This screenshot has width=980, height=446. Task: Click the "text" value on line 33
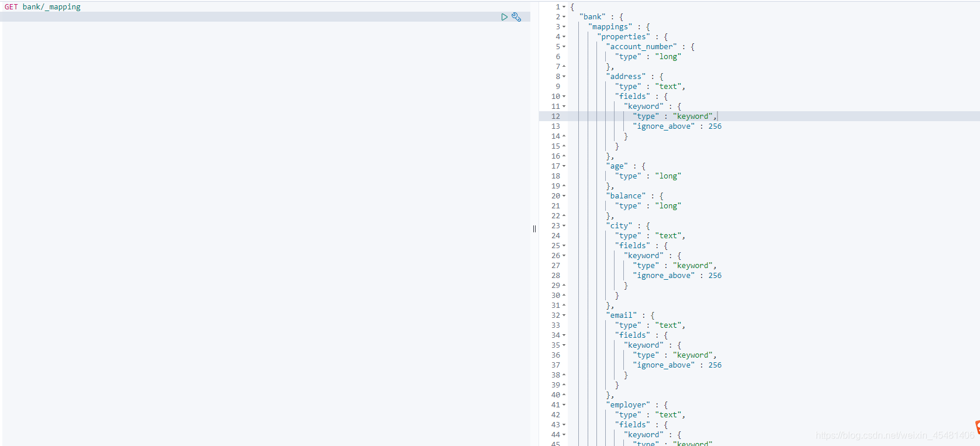[668, 325]
